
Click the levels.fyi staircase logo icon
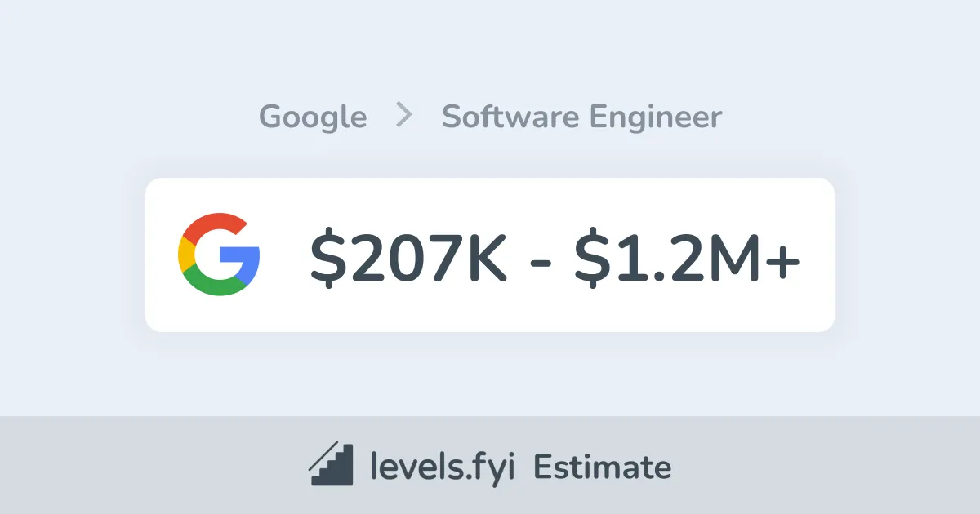pyautogui.click(x=331, y=465)
